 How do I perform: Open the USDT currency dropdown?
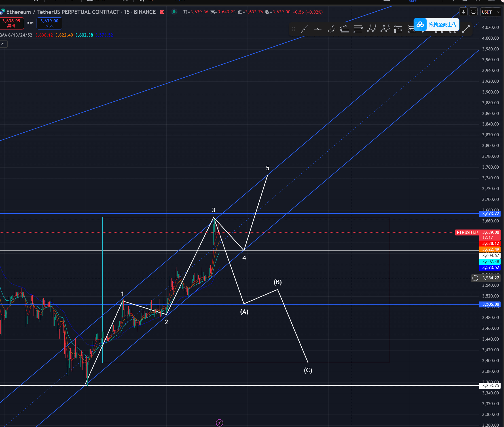click(x=491, y=12)
